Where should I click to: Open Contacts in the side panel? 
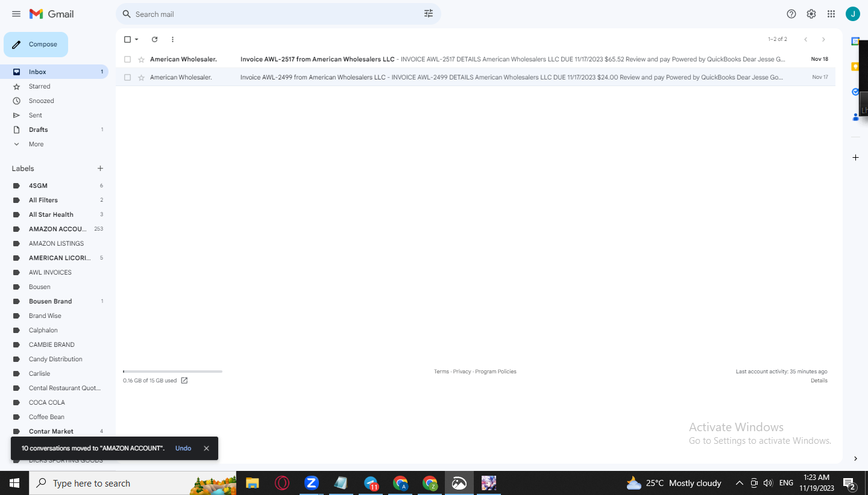pos(855,117)
